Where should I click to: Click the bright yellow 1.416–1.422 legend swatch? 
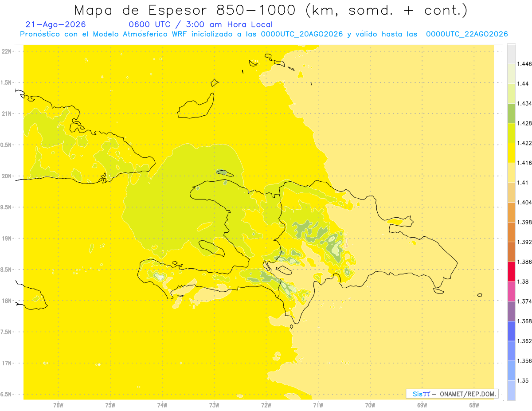(511, 153)
